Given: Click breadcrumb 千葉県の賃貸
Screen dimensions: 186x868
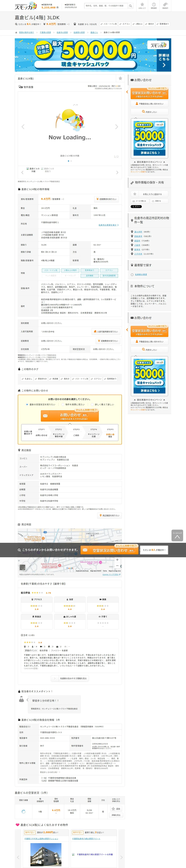Looking at the screenshot, I should [x=45, y=33].
